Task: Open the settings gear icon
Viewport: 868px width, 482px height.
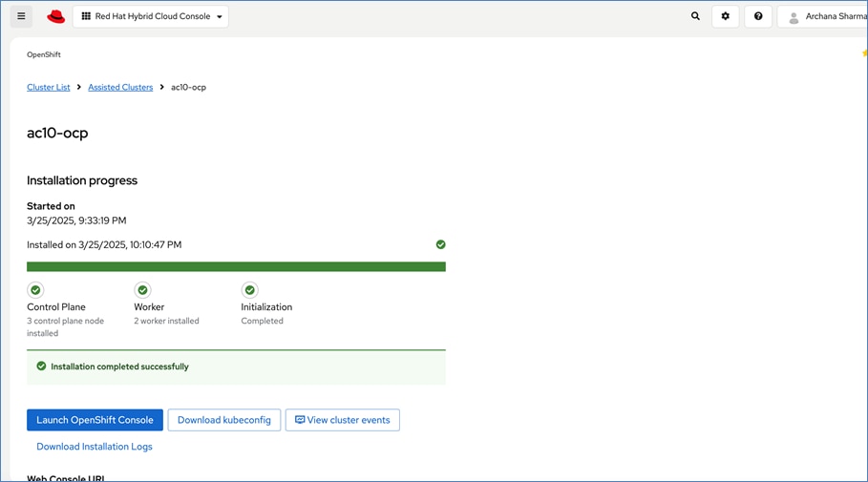Action: click(725, 16)
